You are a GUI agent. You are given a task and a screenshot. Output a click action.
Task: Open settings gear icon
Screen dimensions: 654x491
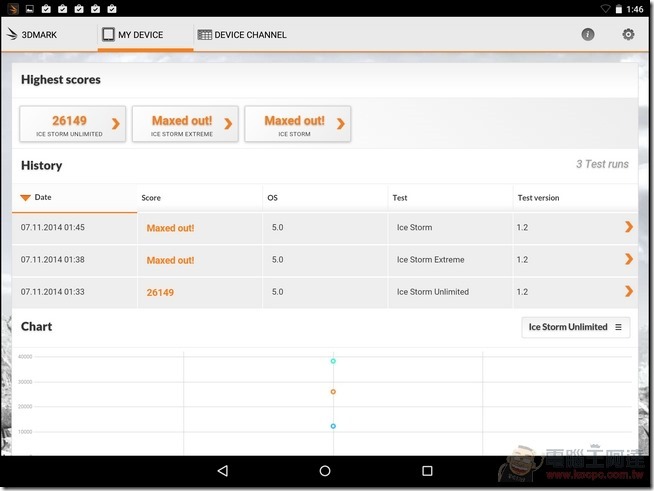tap(628, 34)
